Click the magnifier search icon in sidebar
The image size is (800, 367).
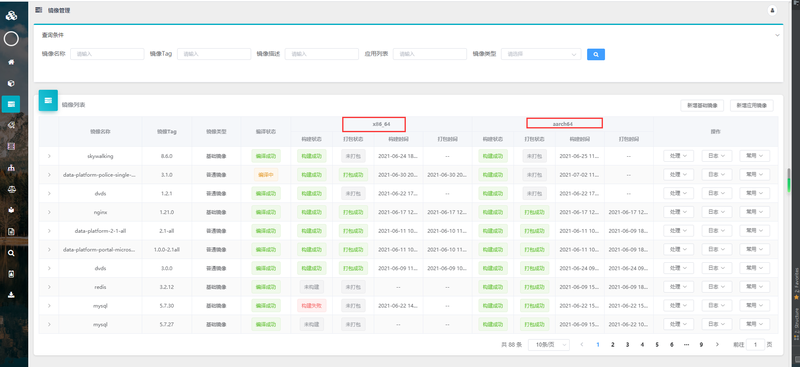coord(11,253)
